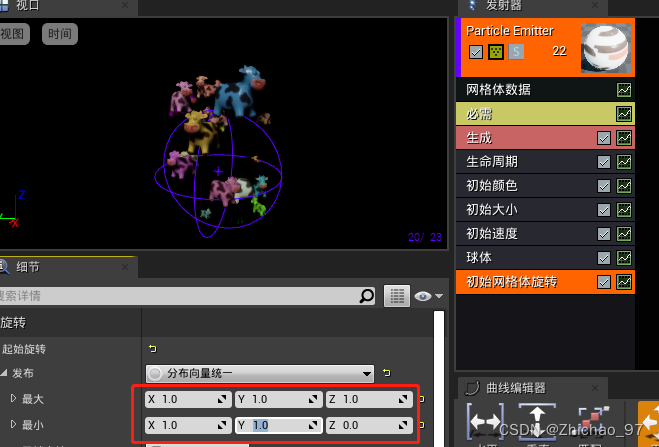Image resolution: width=659 pixels, height=447 pixels.
Task: Open curve graph for 生成 module
Action: (624, 138)
